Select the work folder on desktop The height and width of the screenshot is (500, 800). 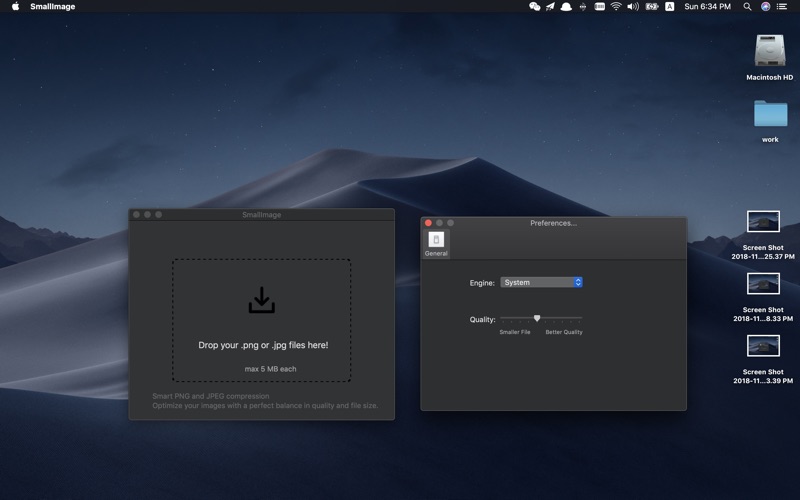(770, 114)
